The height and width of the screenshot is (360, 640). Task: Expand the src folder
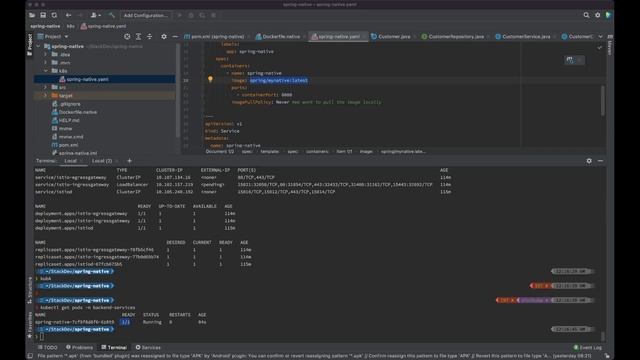[46, 87]
